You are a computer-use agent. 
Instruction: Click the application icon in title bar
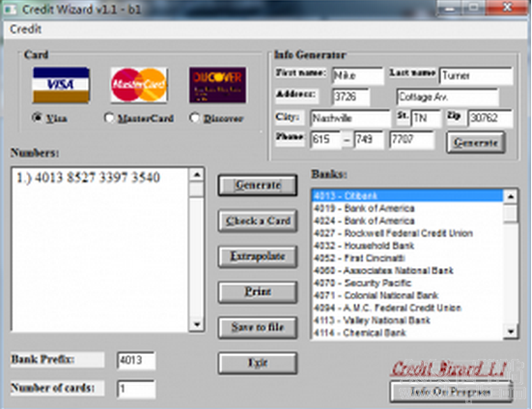pyautogui.click(x=11, y=9)
